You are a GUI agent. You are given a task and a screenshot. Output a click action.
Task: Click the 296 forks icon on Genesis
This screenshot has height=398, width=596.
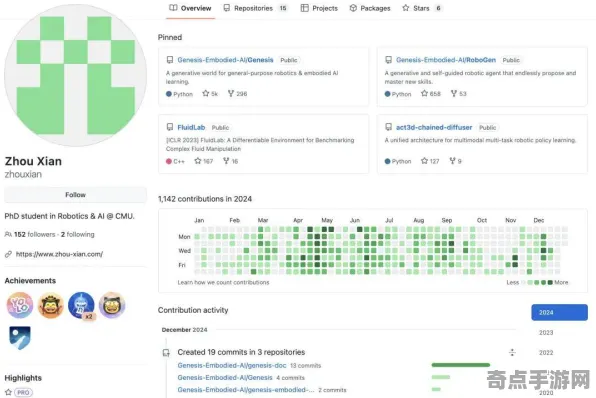pyautogui.click(x=230, y=94)
